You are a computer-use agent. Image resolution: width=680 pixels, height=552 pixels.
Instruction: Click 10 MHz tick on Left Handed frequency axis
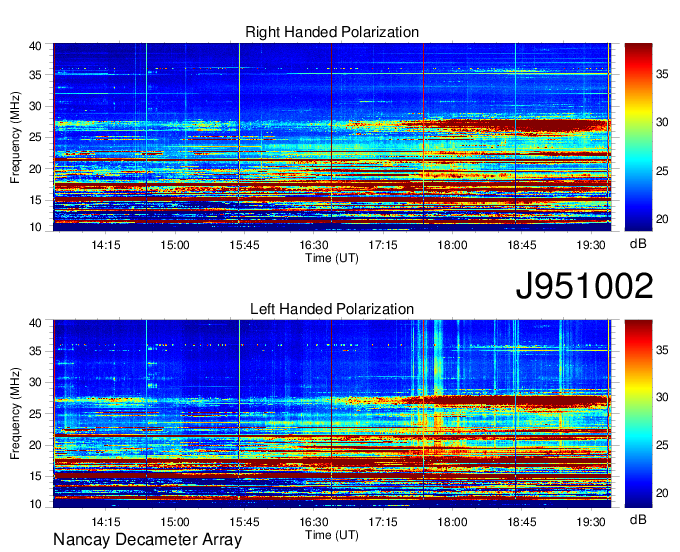coord(35,504)
